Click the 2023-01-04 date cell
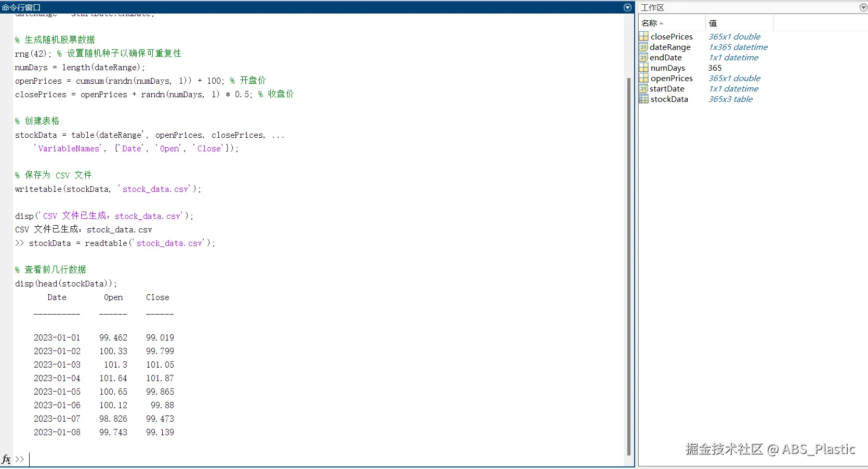This screenshot has height=469, width=868. pyautogui.click(x=57, y=378)
